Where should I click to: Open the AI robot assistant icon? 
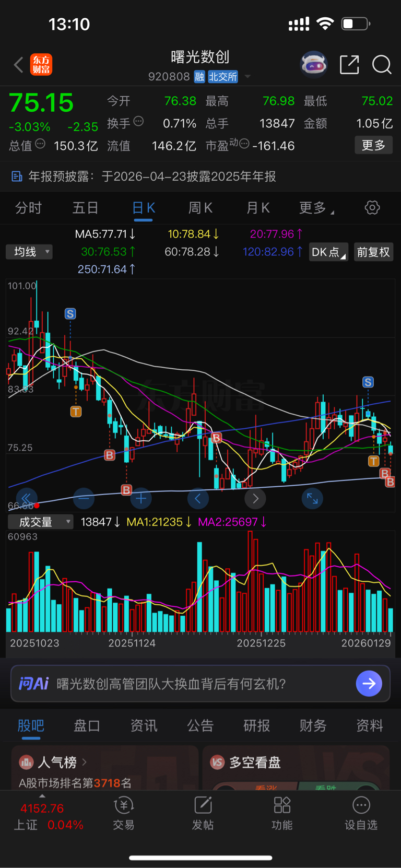314,65
